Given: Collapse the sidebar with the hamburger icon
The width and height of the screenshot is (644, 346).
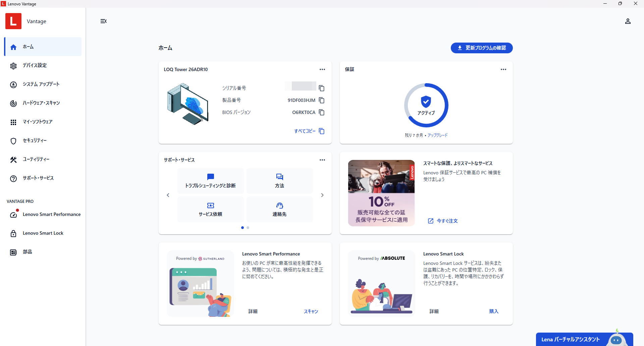Looking at the screenshot, I should pyautogui.click(x=103, y=21).
